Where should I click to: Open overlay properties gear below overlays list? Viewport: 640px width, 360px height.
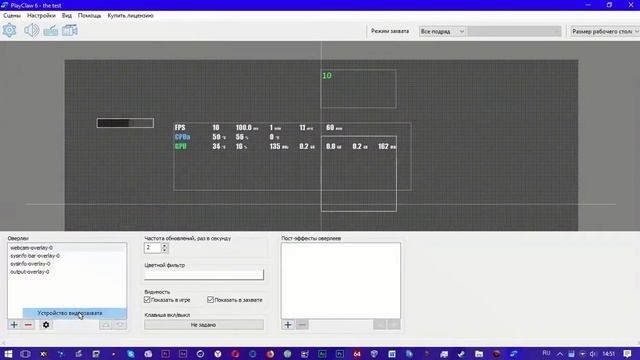[46, 325]
